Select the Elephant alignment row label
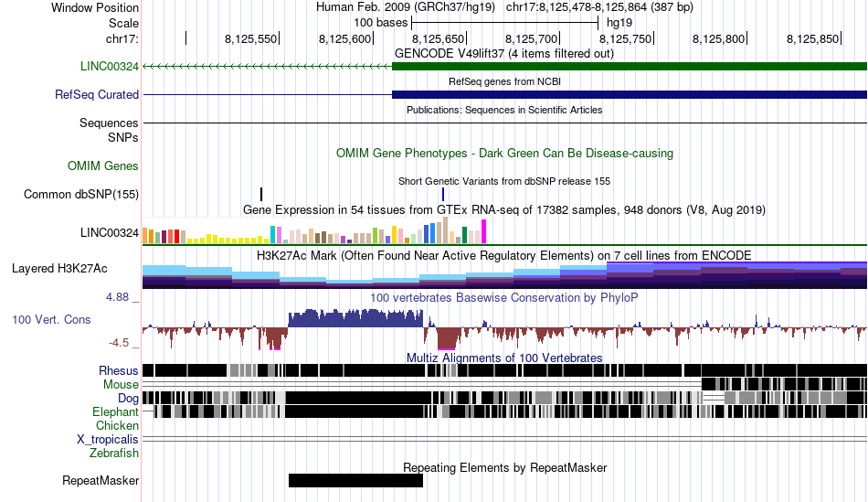Viewport: 868px width, 502px height. coord(116,412)
